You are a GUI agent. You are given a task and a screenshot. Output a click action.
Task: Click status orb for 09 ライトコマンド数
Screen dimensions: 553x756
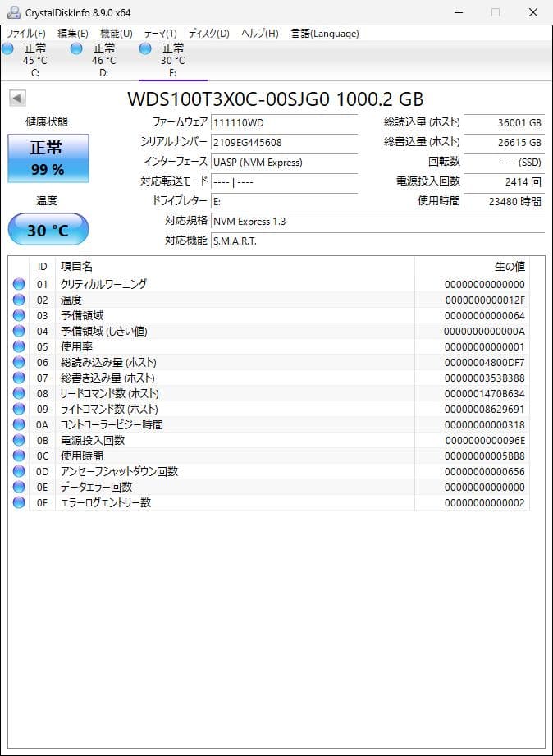[19, 409]
